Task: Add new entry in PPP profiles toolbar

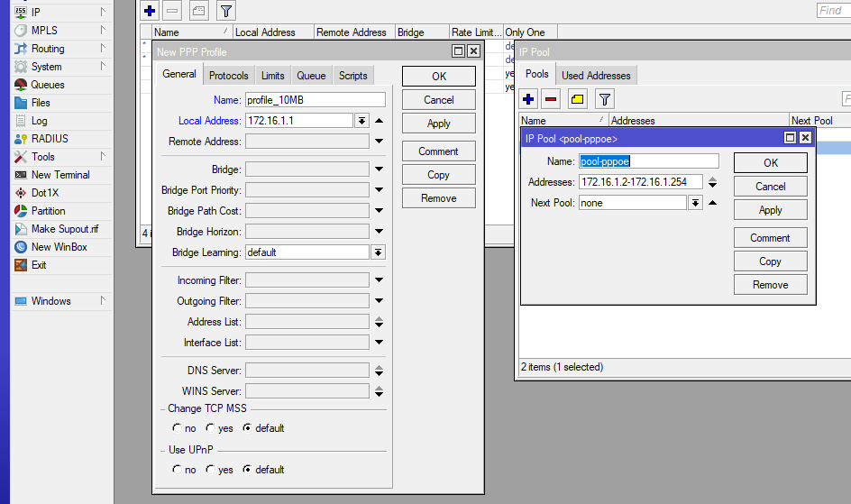Action: pos(150,10)
